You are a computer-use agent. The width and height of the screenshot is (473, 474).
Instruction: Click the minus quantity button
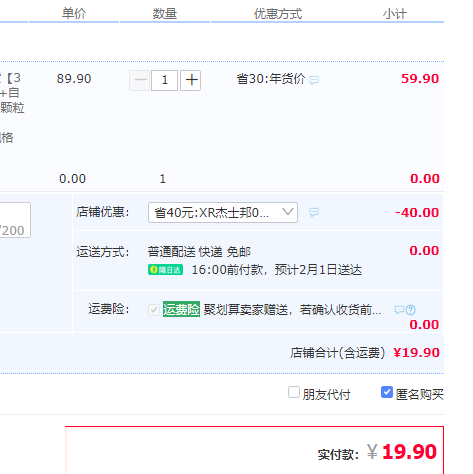coord(139,80)
